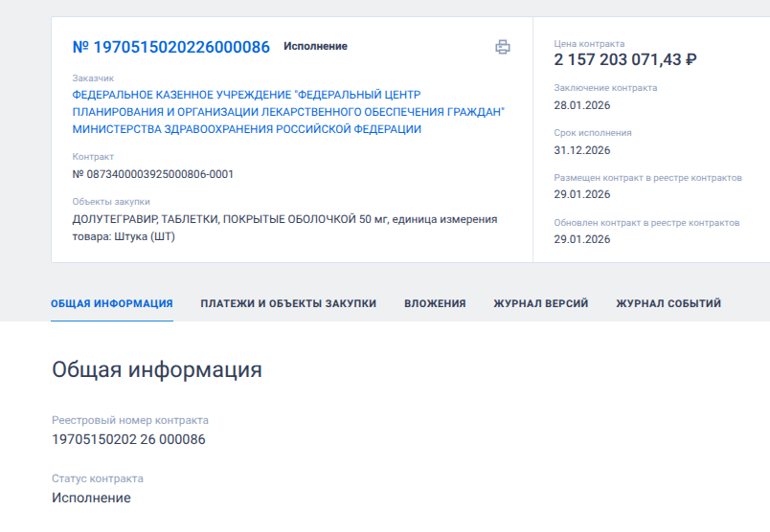This screenshot has width=770, height=532.
Task: Click the Цена контракта label
Action: 589,43
